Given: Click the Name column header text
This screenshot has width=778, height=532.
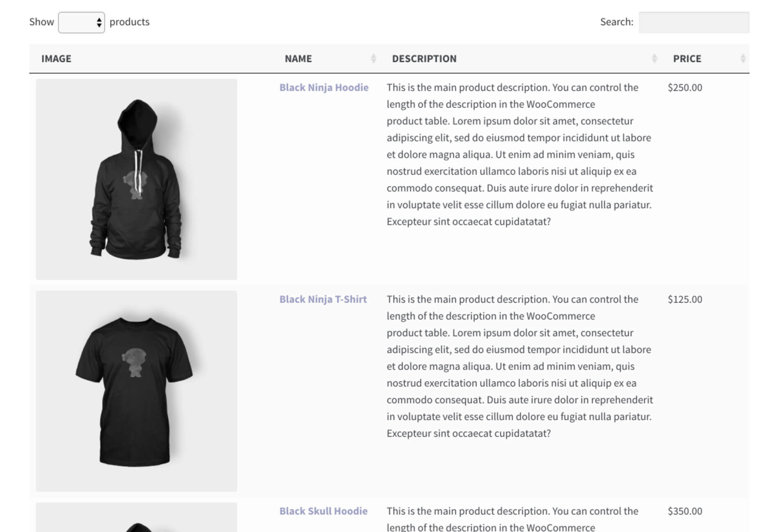Looking at the screenshot, I should click(x=298, y=59).
